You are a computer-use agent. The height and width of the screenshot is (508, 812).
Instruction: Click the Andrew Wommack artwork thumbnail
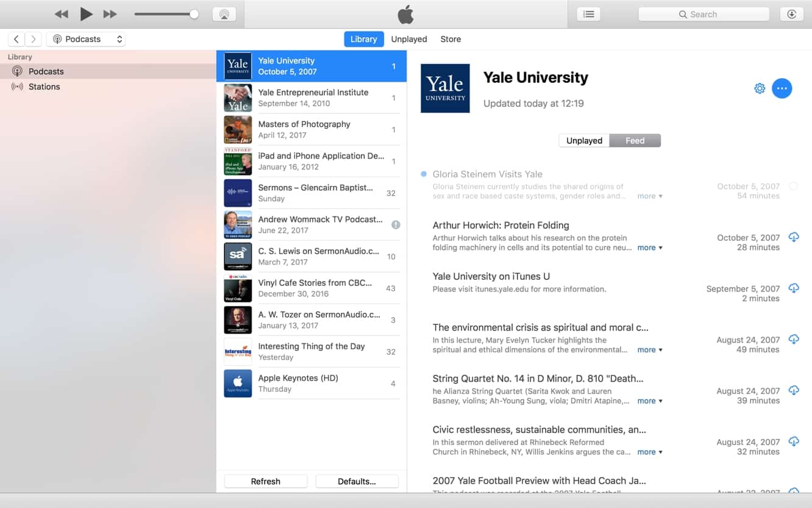click(x=238, y=224)
